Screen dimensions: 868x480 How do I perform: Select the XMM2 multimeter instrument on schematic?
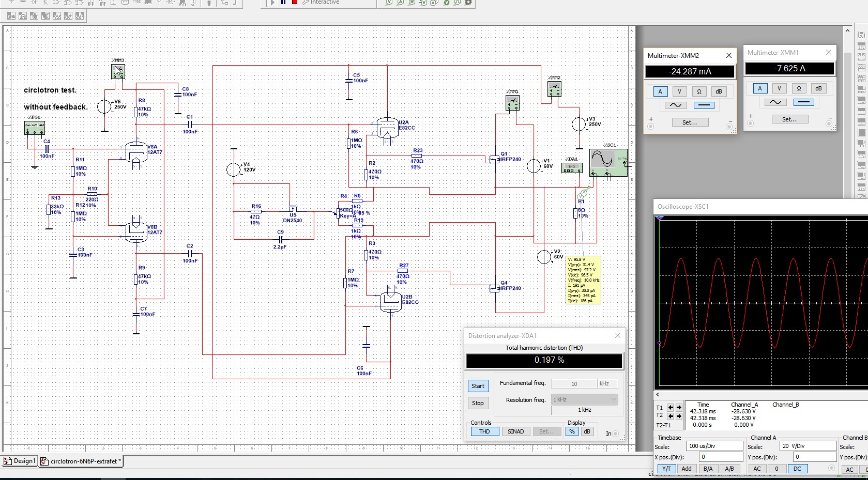[x=554, y=89]
